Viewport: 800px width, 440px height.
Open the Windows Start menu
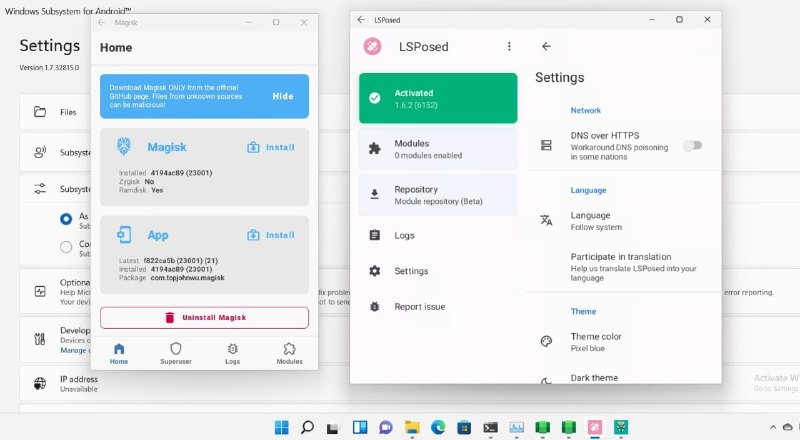[x=281, y=427]
